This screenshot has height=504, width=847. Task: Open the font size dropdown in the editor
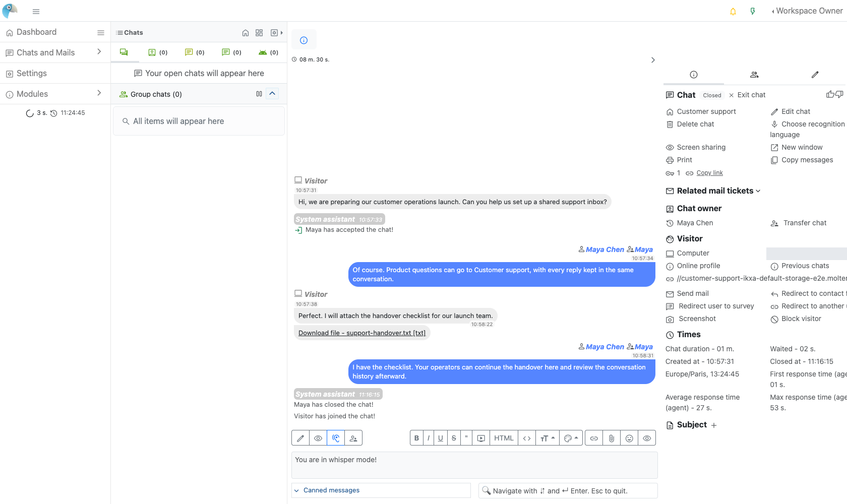click(x=548, y=438)
